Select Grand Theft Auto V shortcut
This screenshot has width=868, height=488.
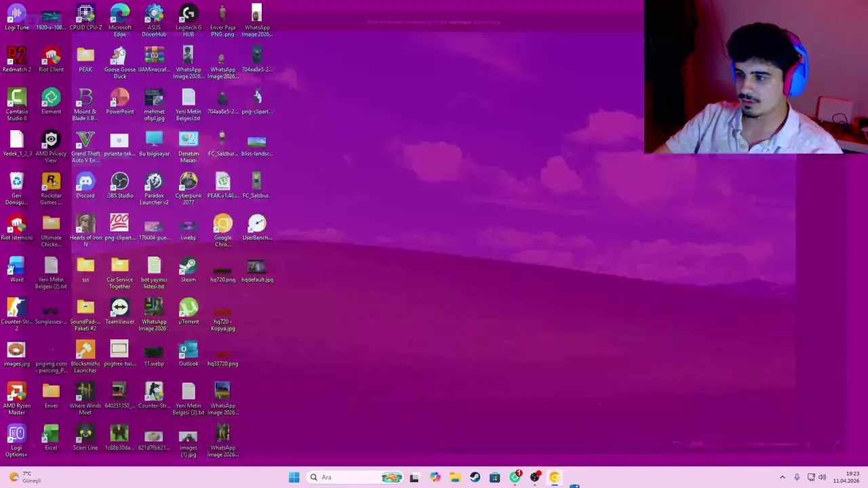click(85, 147)
